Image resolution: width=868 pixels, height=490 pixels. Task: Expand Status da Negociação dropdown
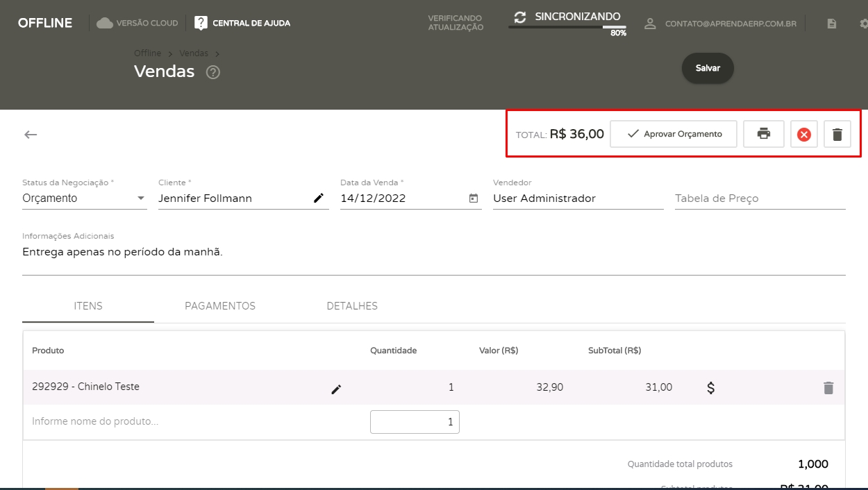141,198
